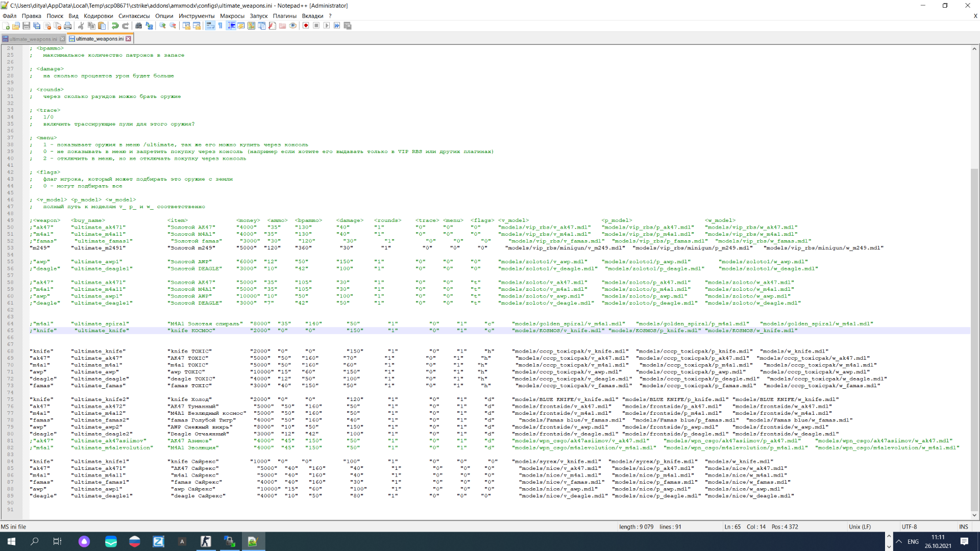Viewport: 980px width, 551px height.
Task: Click the New file toolbar icon
Action: point(6,26)
